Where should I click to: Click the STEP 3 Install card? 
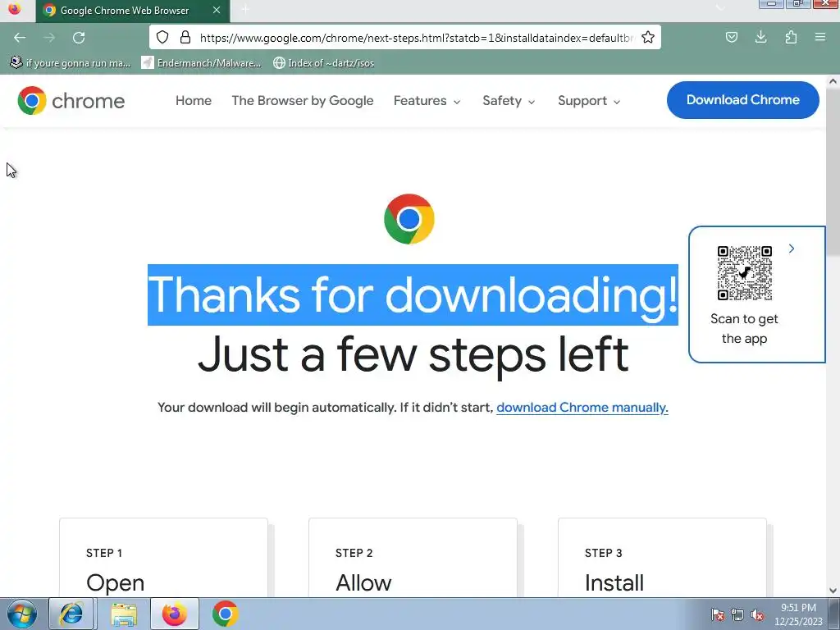pos(662,557)
